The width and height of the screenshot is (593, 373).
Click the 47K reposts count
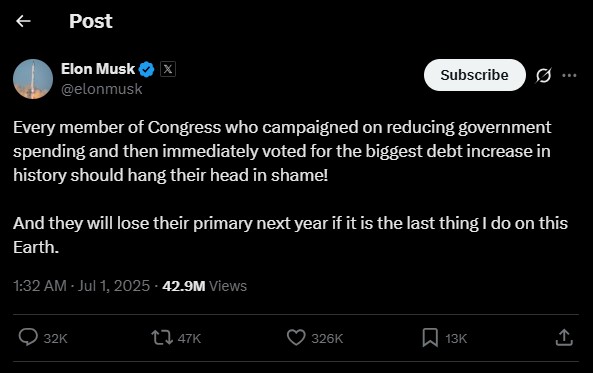click(189, 339)
